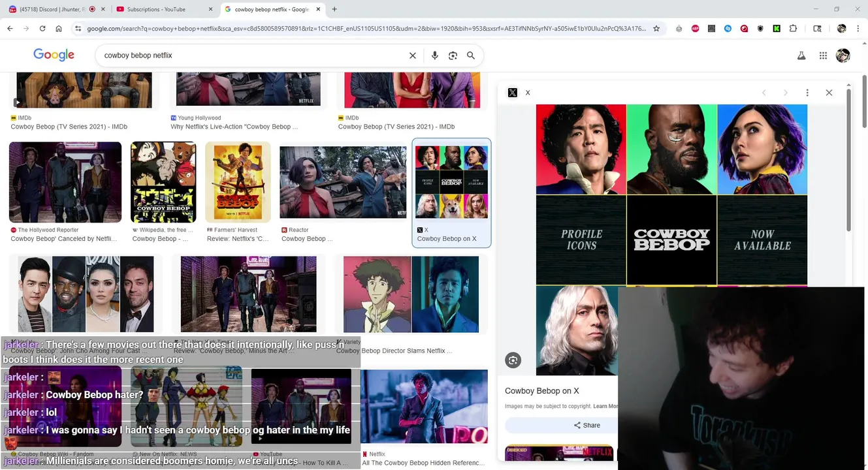Open the green K Kick extension
This screenshot has width=868, height=470.
pos(777,29)
